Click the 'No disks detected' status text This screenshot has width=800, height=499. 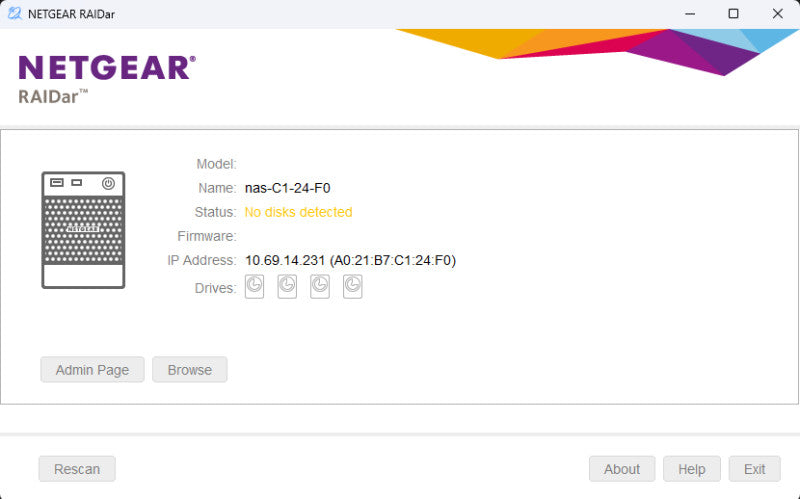(298, 212)
